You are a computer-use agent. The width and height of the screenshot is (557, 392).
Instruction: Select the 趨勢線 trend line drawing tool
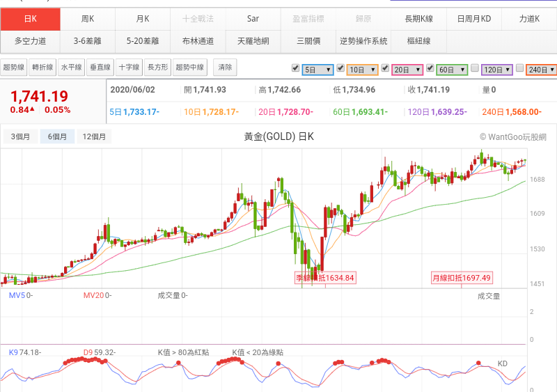click(x=14, y=68)
